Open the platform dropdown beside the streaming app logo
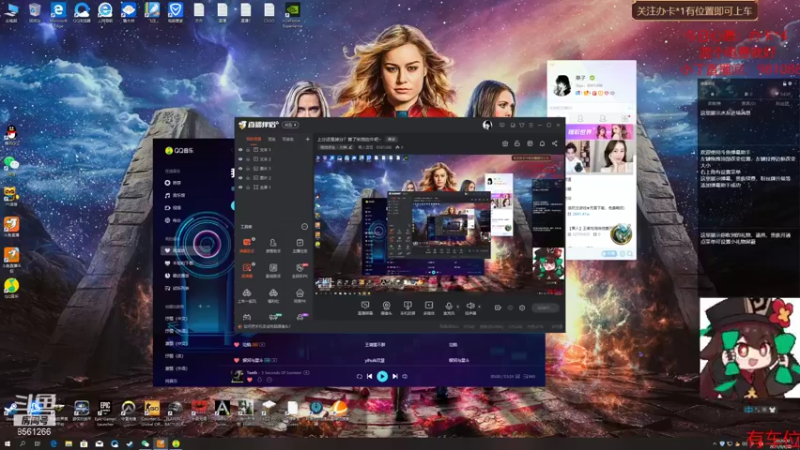The image size is (800, 450). (290, 125)
